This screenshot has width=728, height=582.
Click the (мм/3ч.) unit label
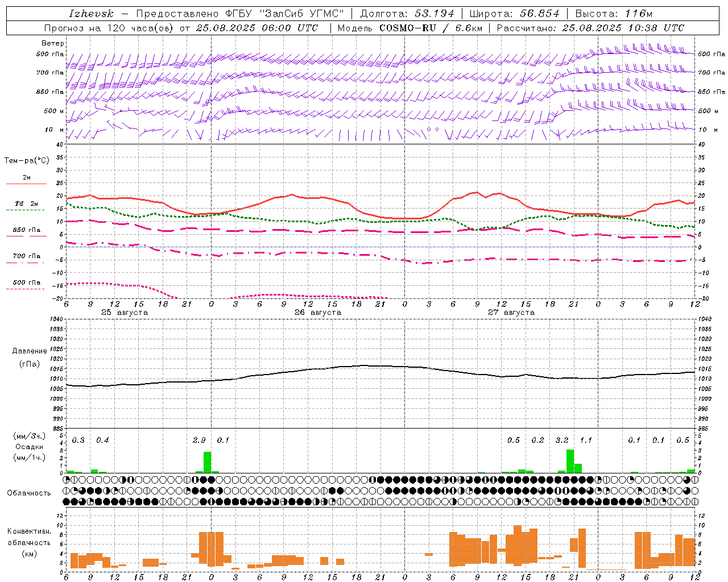pyautogui.click(x=30, y=436)
